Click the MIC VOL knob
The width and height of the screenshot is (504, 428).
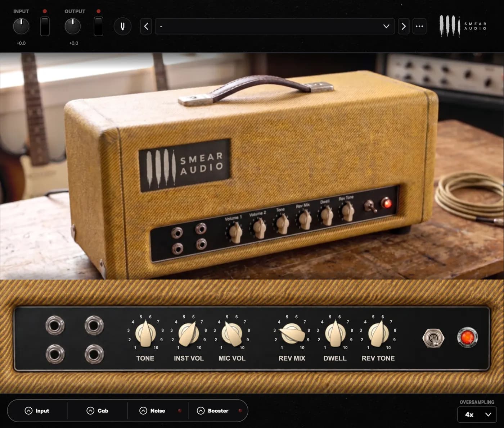point(232,334)
